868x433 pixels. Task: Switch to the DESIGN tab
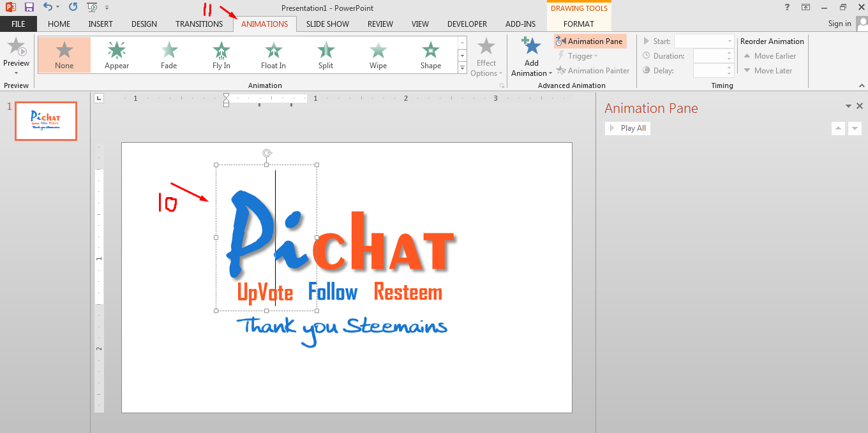pyautogui.click(x=144, y=24)
